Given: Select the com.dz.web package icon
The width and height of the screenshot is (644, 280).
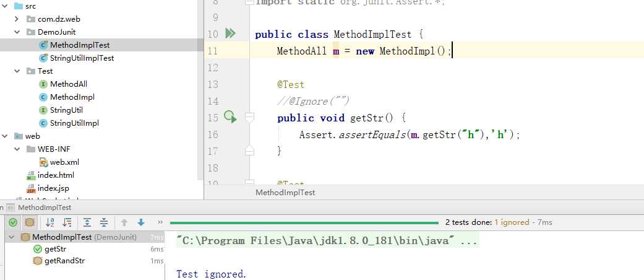Looking at the screenshot, I should tap(30, 19).
